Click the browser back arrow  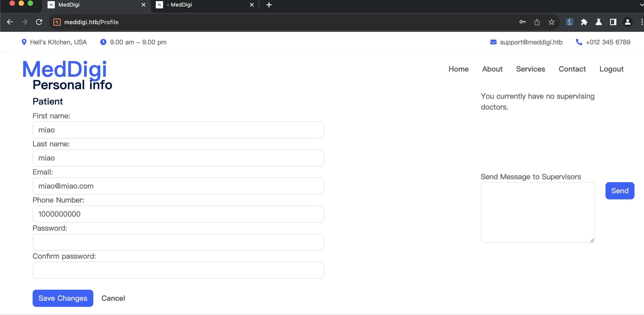click(10, 22)
